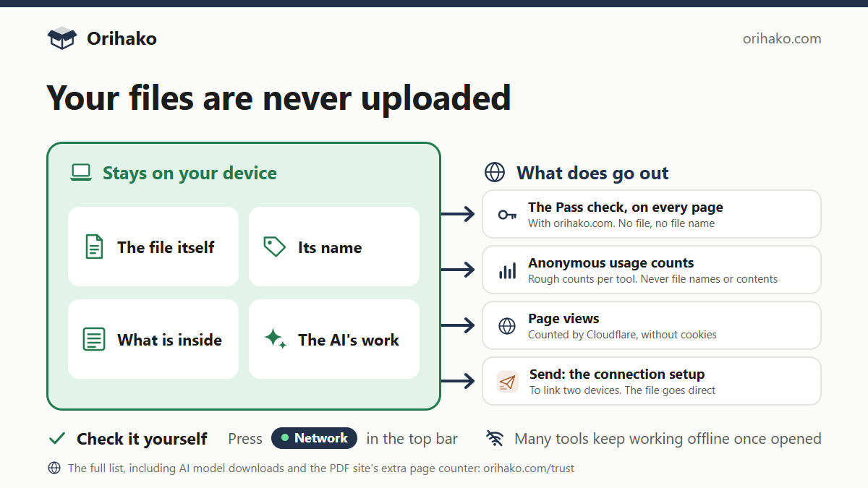The height and width of the screenshot is (488, 868).
Task: Click Send: the connection setup title
Action: 617,374
